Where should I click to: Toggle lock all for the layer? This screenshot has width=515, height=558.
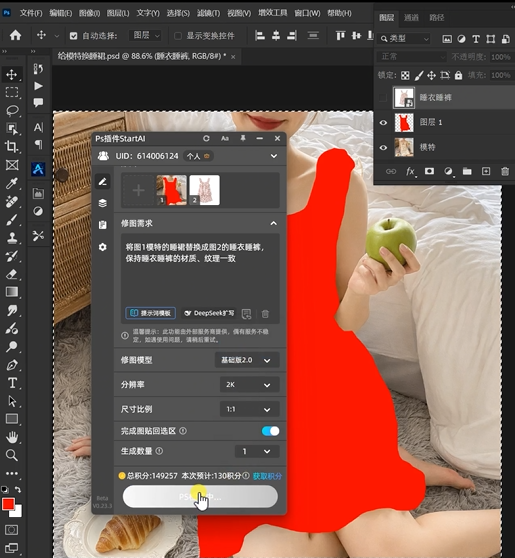click(458, 75)
